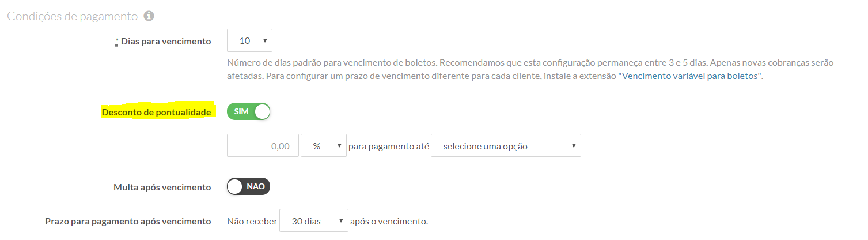
Task: Click the discount value input field
Action: coord(263,146)
